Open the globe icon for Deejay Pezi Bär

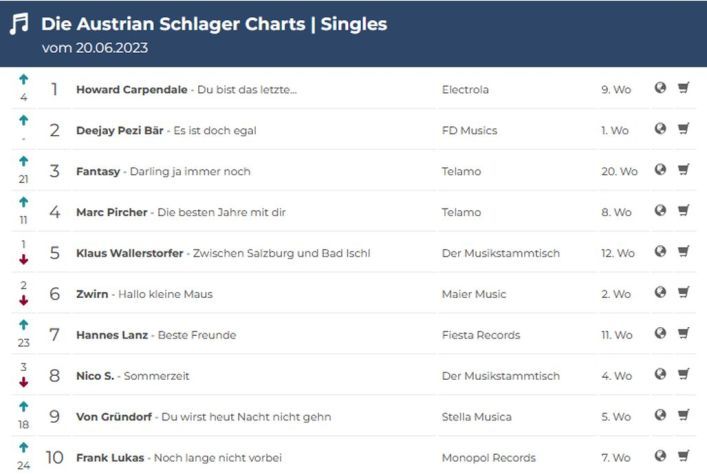[x=660, y=129]
